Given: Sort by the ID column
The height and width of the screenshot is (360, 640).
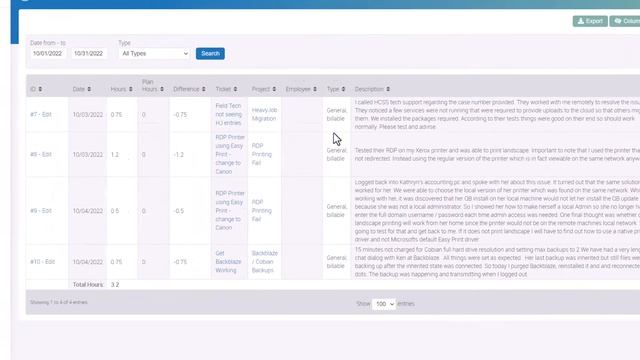Looking at the screenshot, I should tap(36, 89).
